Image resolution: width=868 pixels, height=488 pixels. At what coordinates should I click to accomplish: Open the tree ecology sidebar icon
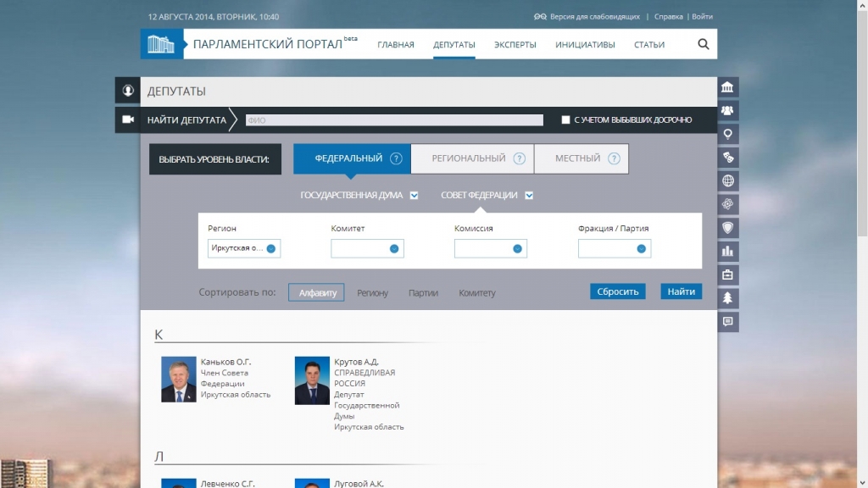click(728, 298)
